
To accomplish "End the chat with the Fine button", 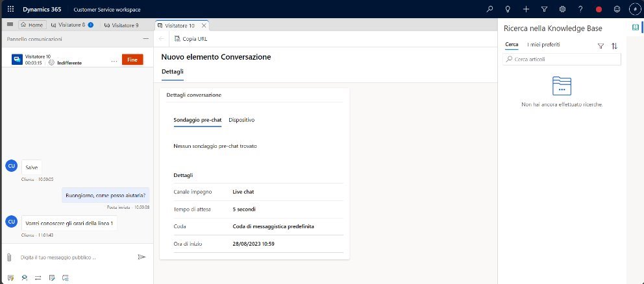I will [132, 60].
